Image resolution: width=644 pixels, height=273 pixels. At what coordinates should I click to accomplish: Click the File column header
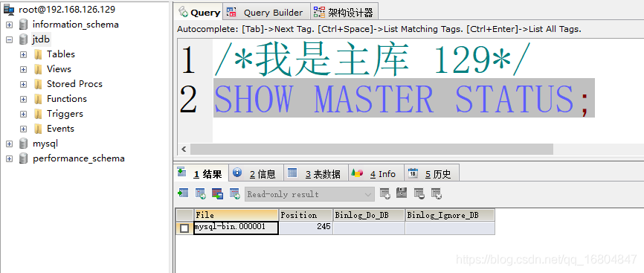(x=236, y=215)
